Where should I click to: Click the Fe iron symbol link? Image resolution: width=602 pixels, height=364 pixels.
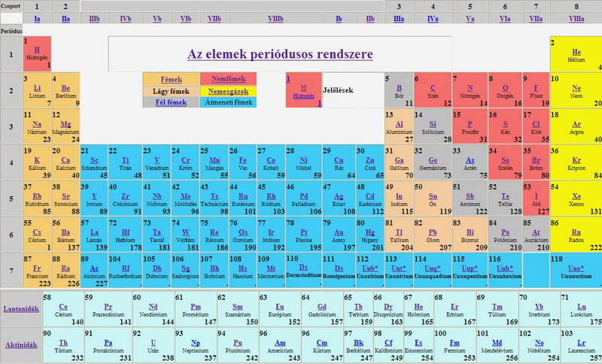coord(242,160)
